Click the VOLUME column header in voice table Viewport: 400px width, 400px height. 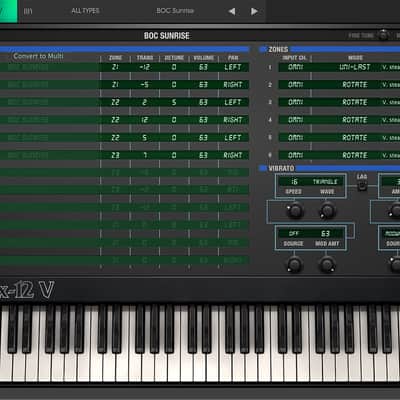(204, 58)
